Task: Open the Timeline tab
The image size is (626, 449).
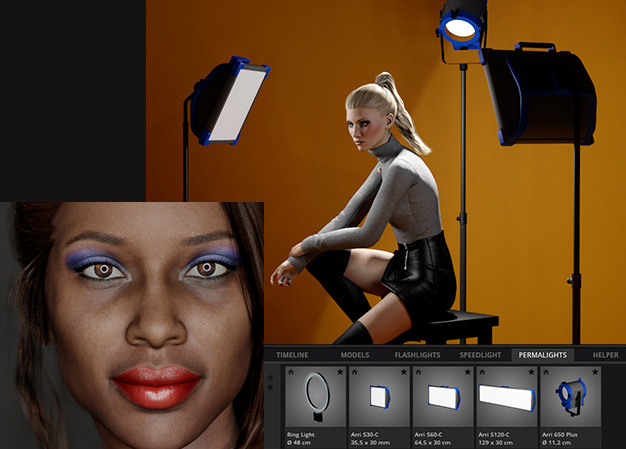Action: coord(292,355)
